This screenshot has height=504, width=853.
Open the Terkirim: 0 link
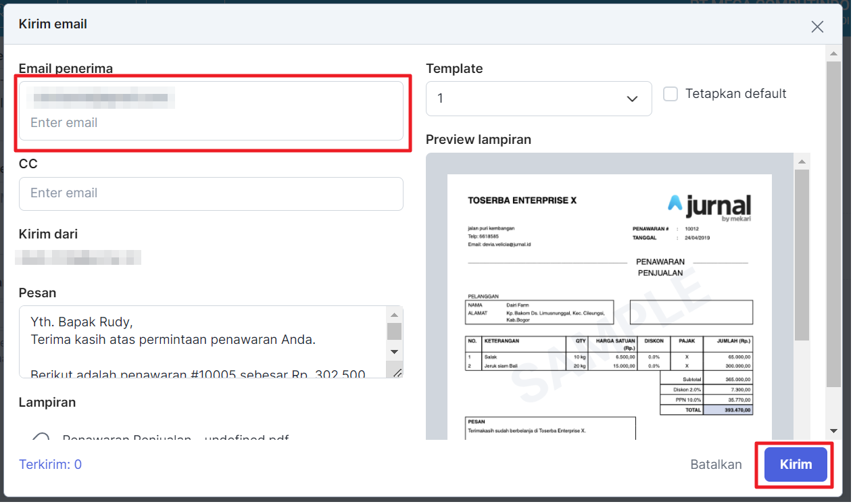[51, 464]
